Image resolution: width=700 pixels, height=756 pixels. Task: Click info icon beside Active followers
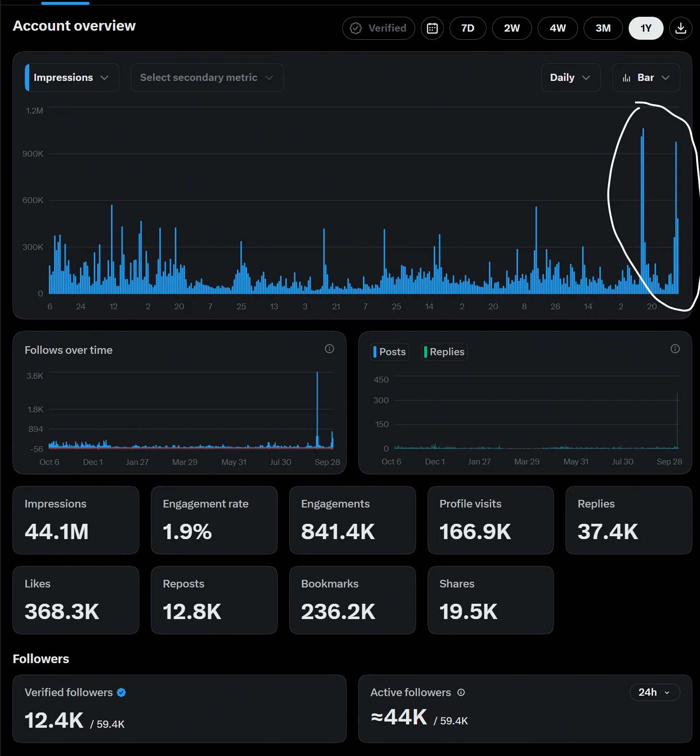pos(461,692)
